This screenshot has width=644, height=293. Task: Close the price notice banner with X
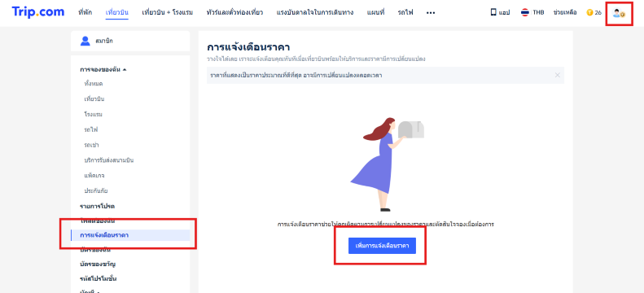tap(558, 75)
